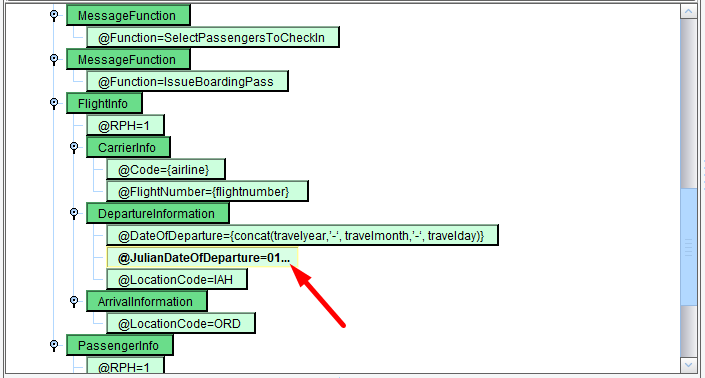Click the vertical scrollbar thumb
This screenshot has width=705, height=378.
[688, 246]
